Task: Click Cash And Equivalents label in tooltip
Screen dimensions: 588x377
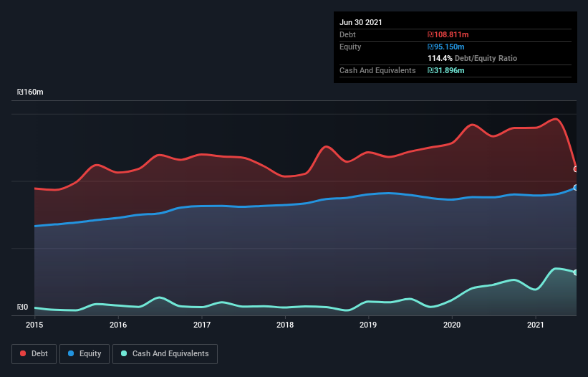Action: coord(377,70)
